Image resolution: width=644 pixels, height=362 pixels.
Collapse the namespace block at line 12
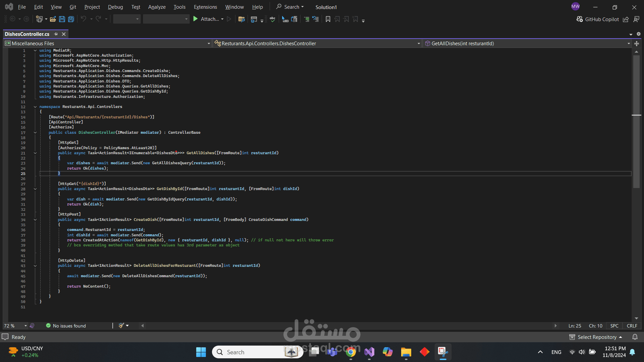35,107
